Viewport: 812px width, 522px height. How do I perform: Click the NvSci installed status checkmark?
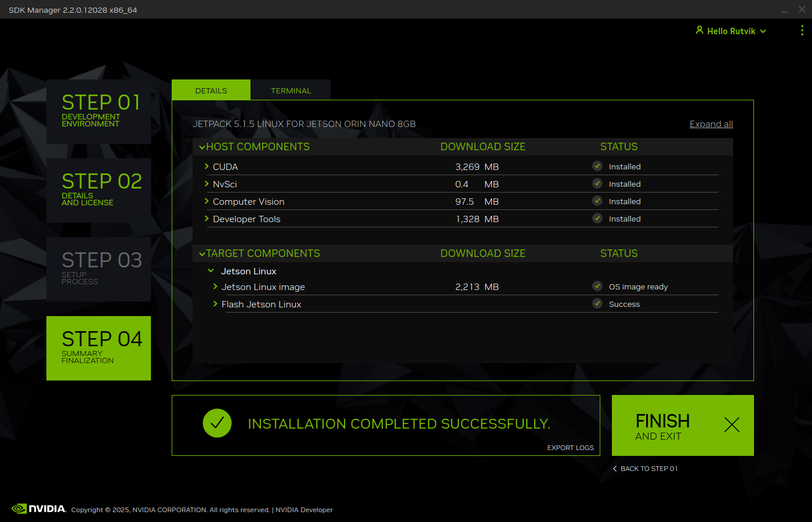597,184
